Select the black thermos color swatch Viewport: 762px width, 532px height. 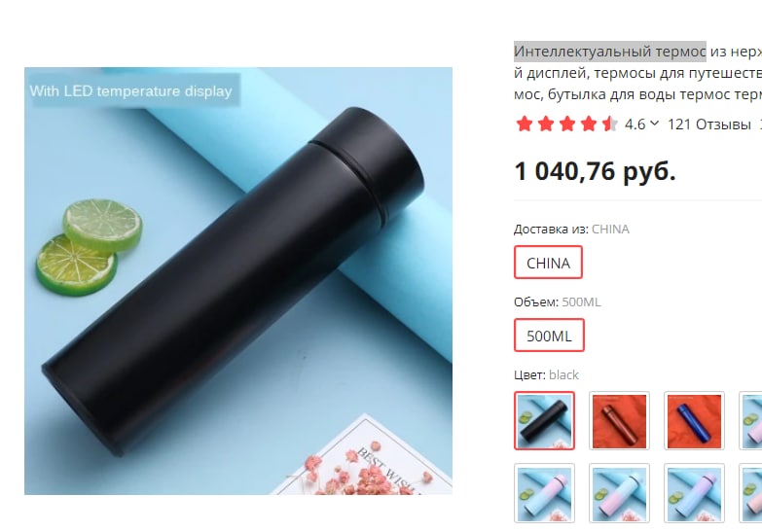544,421
